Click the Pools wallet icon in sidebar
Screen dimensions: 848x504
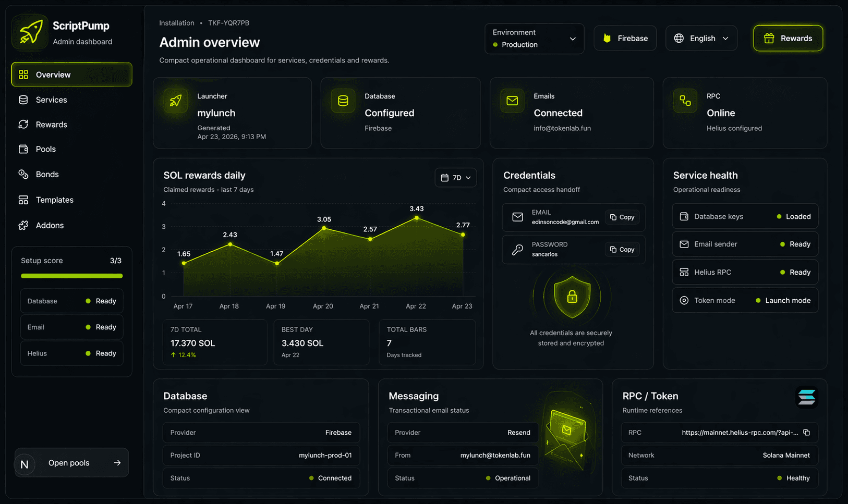click(23, 149)
